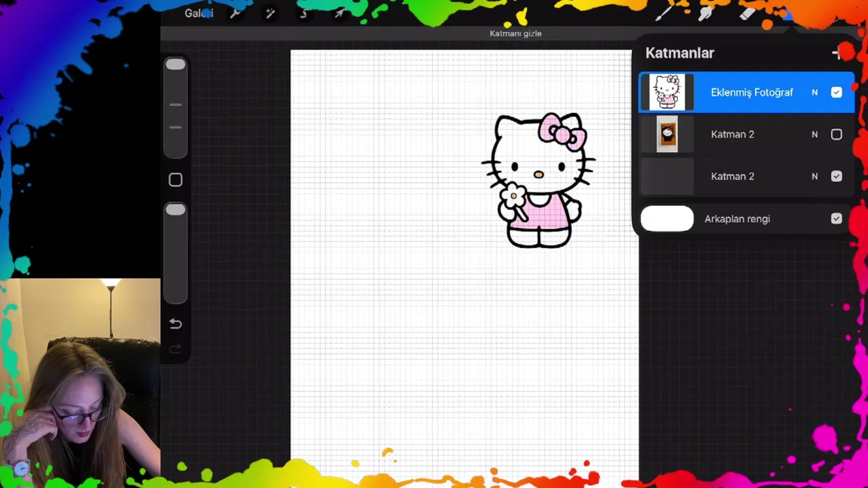
Task: Click the Arkaplan rengi label
Action: 737,219
